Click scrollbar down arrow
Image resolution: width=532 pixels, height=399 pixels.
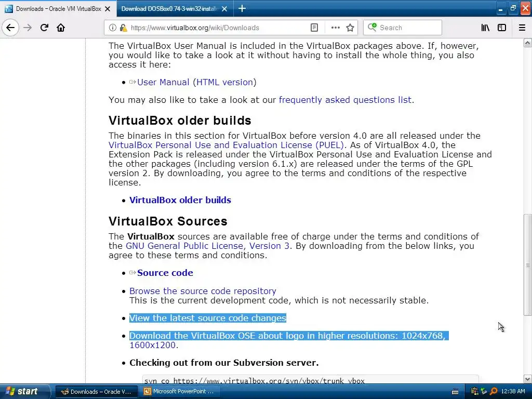click(x=527, y=379)
